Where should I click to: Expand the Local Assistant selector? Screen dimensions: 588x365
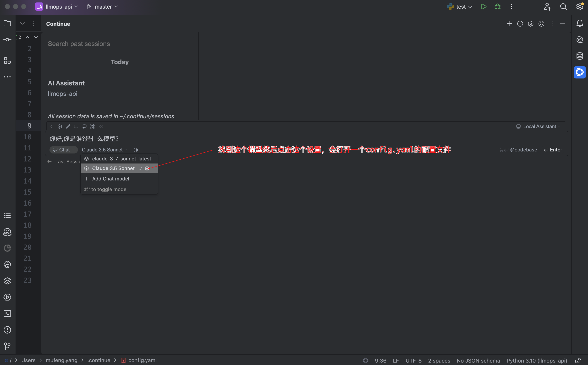(x=539, y=126)
